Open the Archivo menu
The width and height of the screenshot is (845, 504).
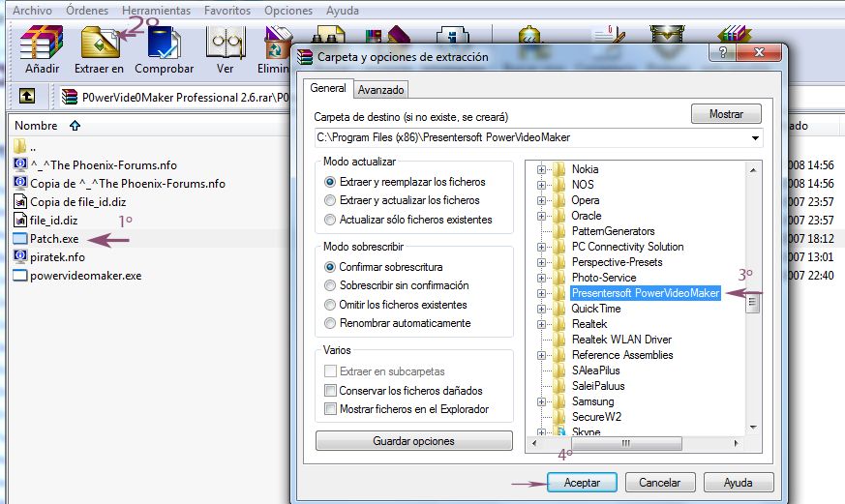32,11
